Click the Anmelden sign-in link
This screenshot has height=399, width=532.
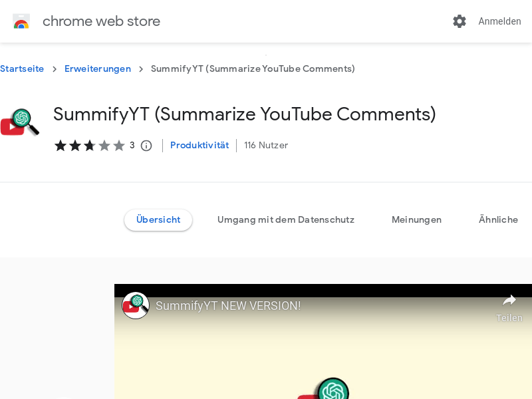coord(499,21)
